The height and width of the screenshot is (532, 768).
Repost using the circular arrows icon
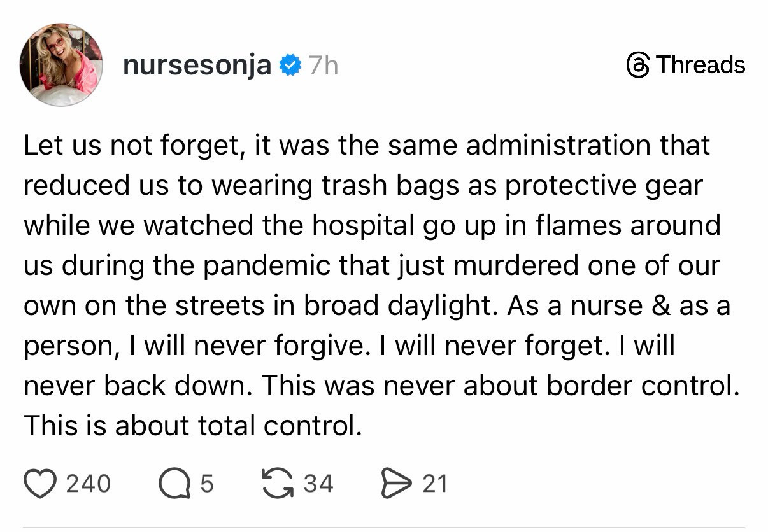pos(278,484)
